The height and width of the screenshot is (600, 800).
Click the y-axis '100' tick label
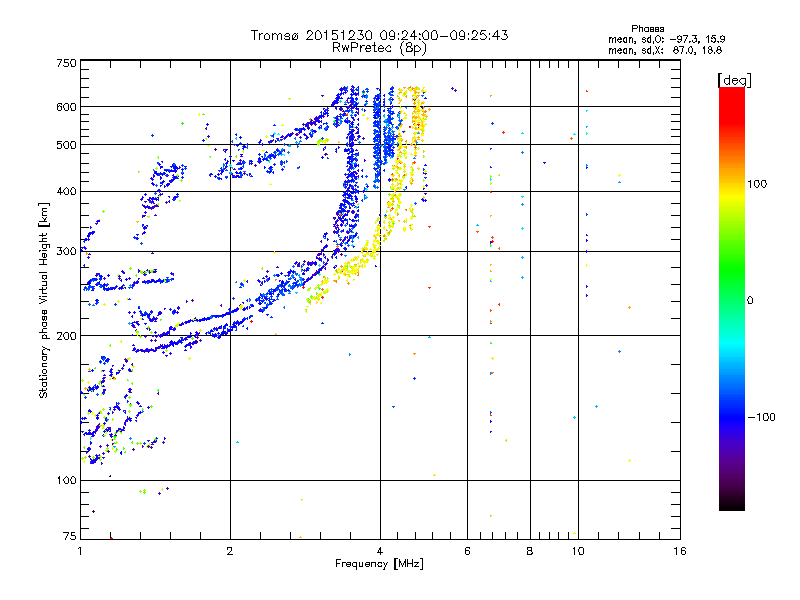click(x=66, y=480)
